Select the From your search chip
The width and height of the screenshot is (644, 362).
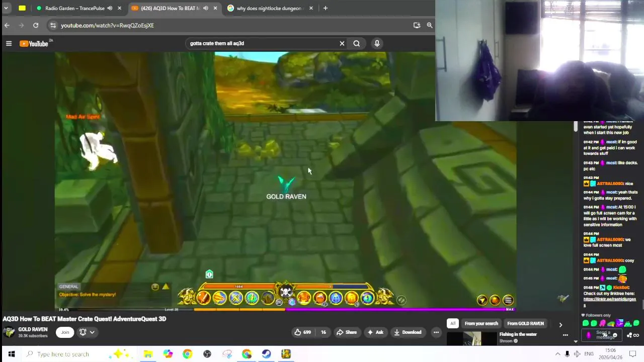(481, 323)
